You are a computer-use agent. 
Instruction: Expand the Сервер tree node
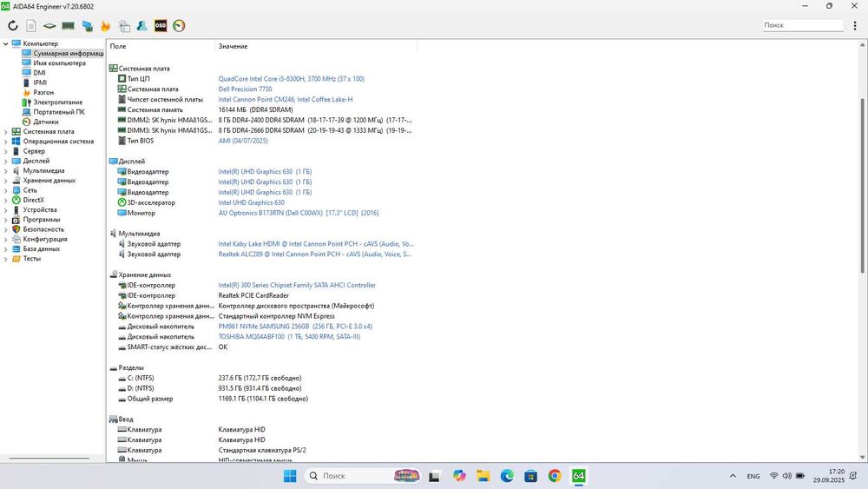[x=5, y=151]
